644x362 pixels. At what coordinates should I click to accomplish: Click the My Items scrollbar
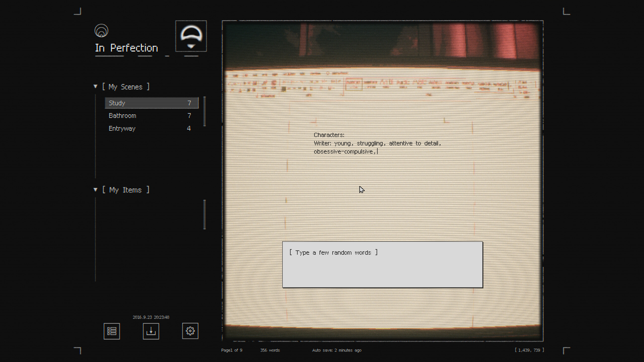205,214
